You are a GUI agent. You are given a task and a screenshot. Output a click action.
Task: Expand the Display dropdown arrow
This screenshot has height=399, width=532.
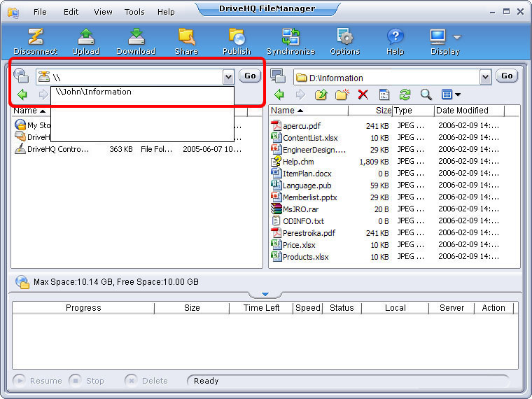tap(457, 37)
